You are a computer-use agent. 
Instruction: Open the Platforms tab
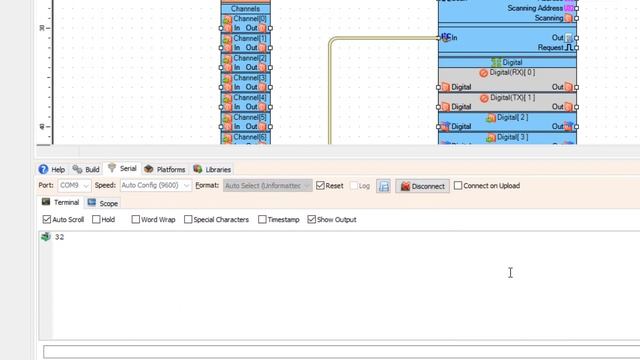pyautogui.click(x=165, y=169)
